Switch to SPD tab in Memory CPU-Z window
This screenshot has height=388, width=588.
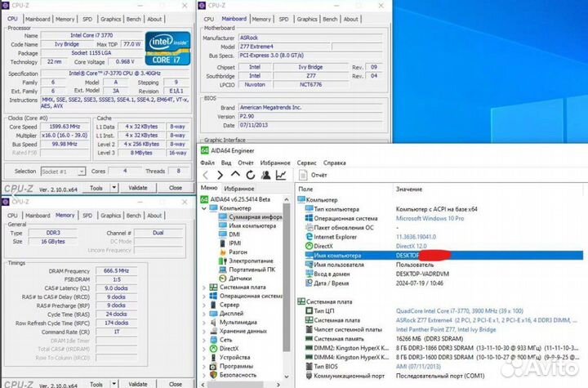point(88,216)
